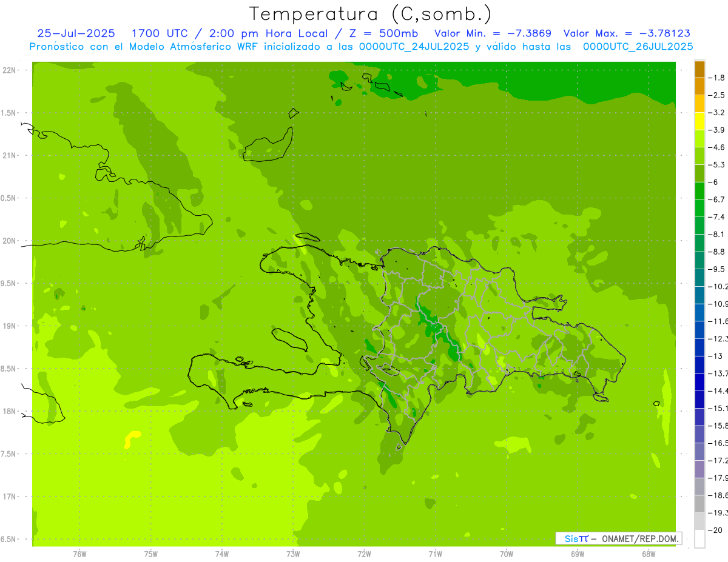Click the -3.9 colorbar value
728x562 pixels.
pyautogui.click(x=716, y=130)
